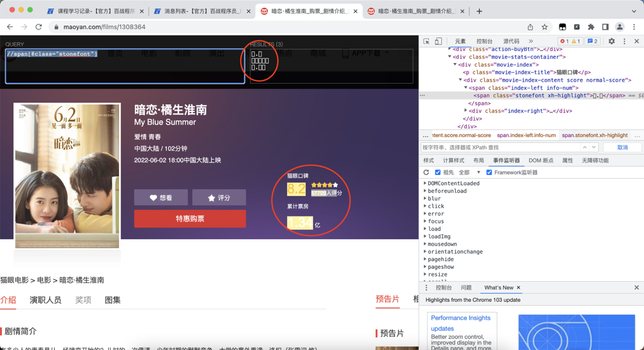The image size is (644, 350).
Task: Open the 事件监听器 sub-tab
Action: coord(506,160)
